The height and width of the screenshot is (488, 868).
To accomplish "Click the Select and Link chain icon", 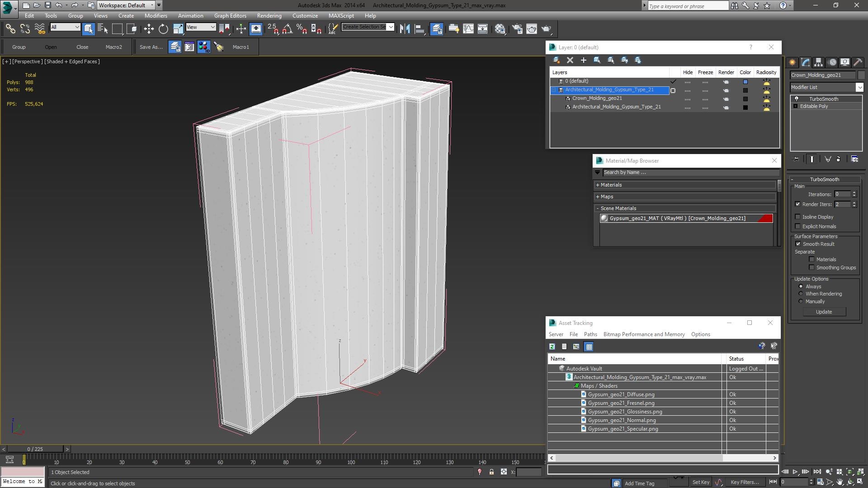I will (10, 29).
